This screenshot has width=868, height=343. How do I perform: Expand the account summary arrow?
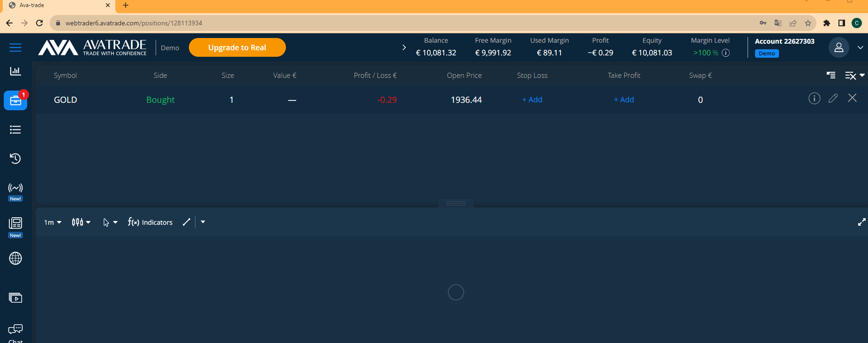[404, 47]
